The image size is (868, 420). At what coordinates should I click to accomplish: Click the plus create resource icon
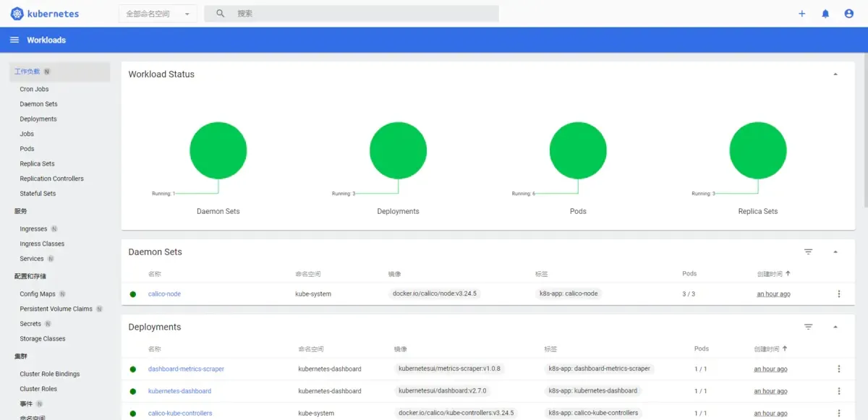click(x=801, y=14)
